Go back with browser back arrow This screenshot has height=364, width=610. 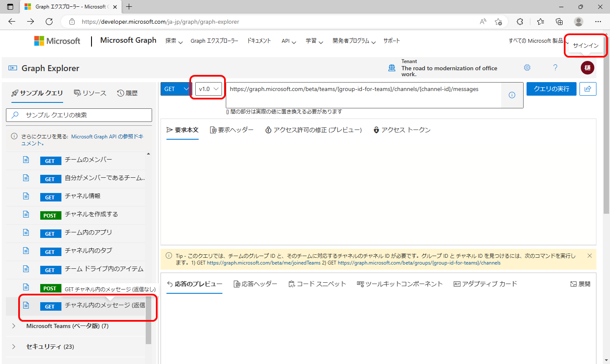(12, 22)
